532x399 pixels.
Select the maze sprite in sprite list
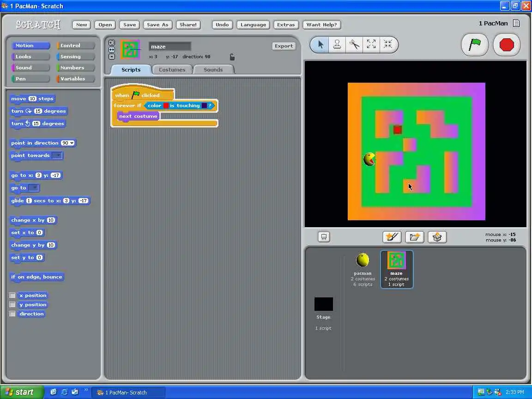(x=397, y=269)
